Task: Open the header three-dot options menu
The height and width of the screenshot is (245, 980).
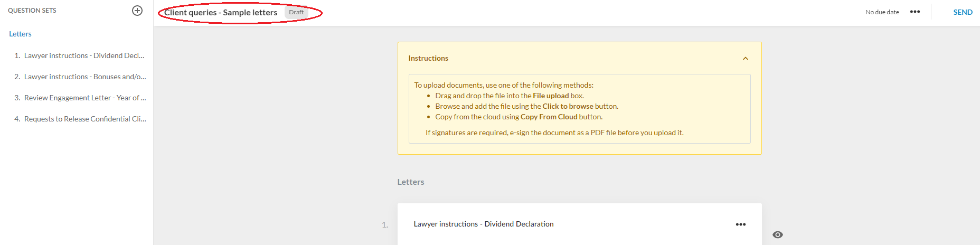Action: click(915, 12)
